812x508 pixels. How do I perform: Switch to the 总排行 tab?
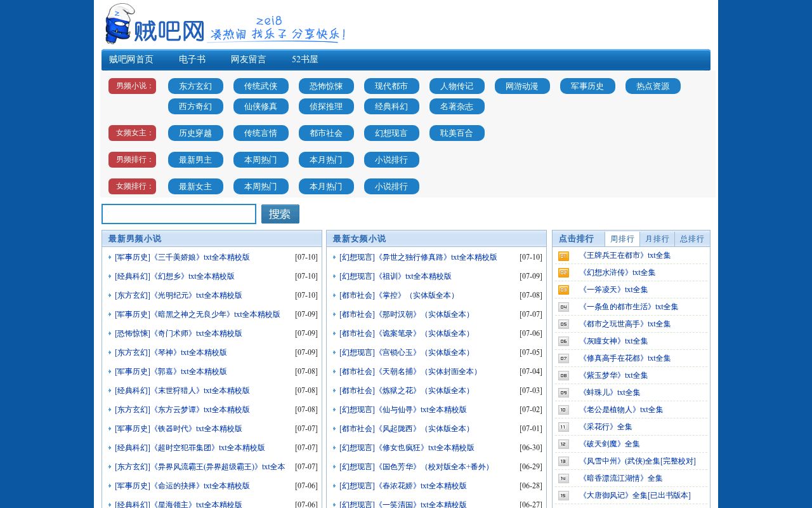[692, 239]
